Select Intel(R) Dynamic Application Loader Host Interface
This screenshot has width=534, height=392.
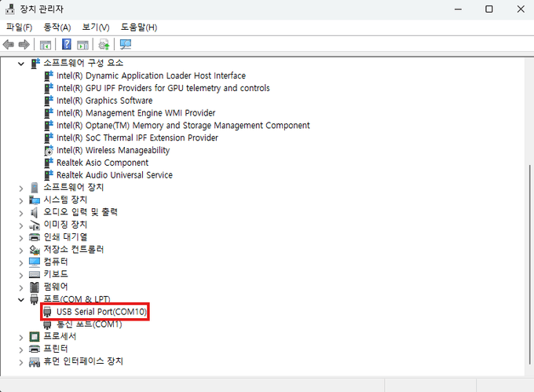coord(151,75)
